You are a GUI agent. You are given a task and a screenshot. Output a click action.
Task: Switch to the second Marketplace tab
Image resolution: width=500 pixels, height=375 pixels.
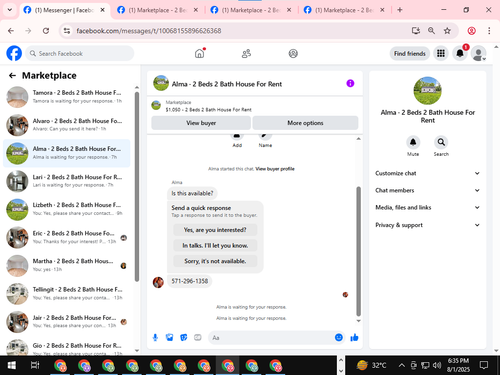158,10
